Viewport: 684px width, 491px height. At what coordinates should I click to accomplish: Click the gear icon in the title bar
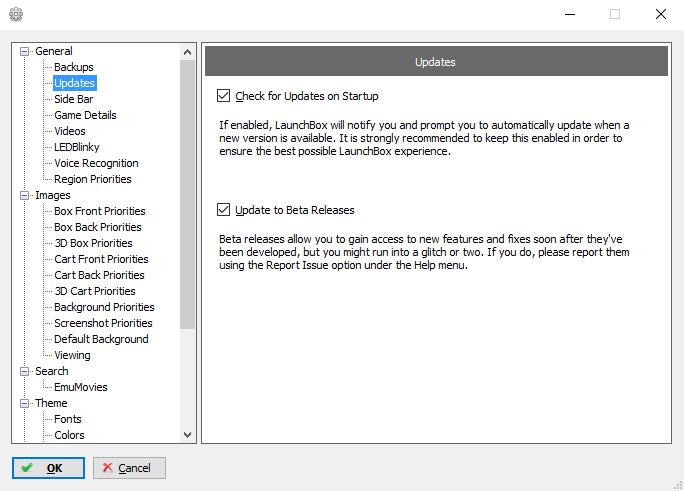pyautogui.click(x=16, y=14)
